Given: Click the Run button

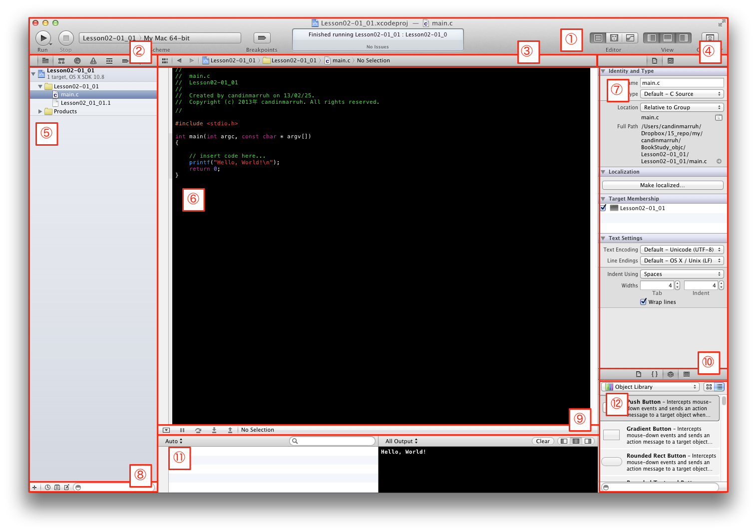Looking at the screenshot, I should [x=43, y=38].
